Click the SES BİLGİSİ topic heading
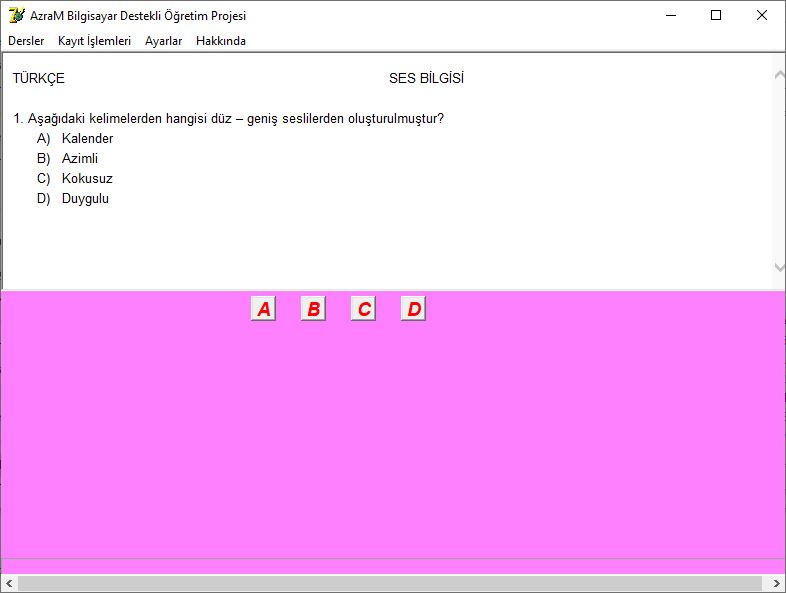 pos(427,78)
